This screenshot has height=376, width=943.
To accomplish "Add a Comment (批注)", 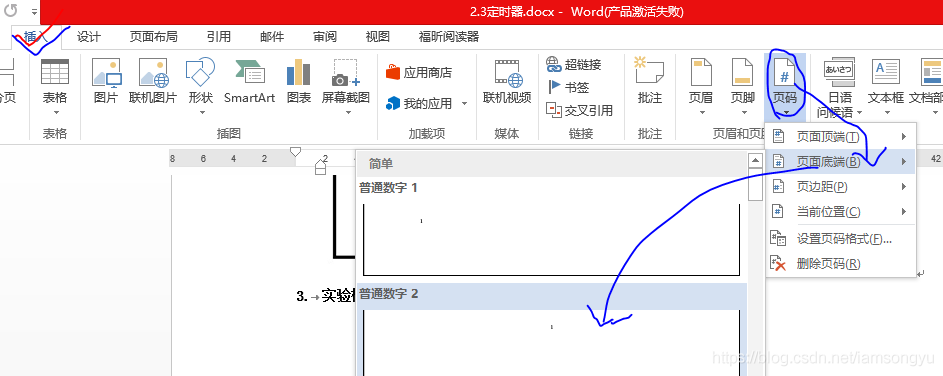I will 650,80.
